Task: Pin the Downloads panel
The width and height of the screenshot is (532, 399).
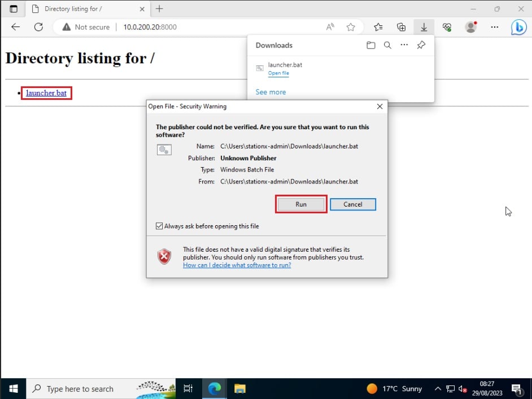Action: 421,45
